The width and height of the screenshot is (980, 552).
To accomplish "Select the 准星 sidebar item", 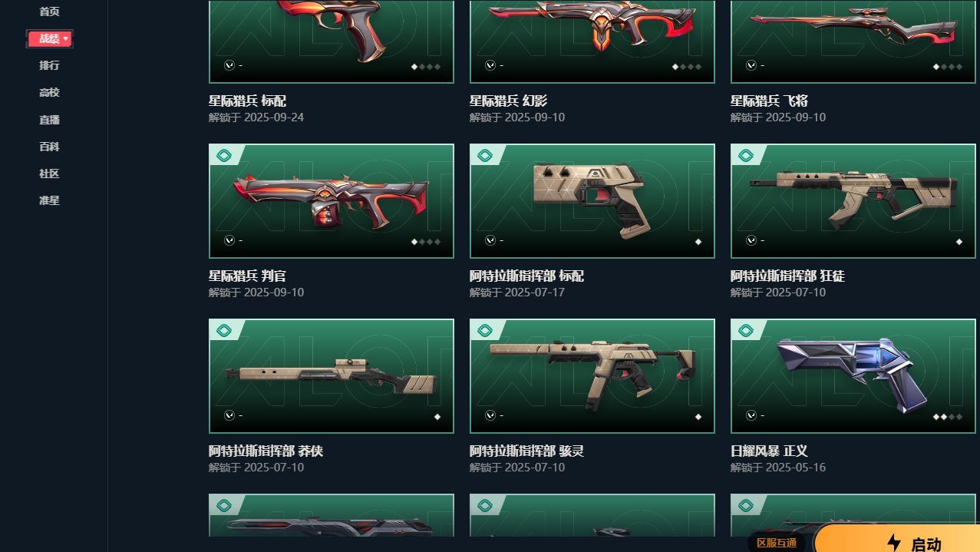I will (49, 200).
